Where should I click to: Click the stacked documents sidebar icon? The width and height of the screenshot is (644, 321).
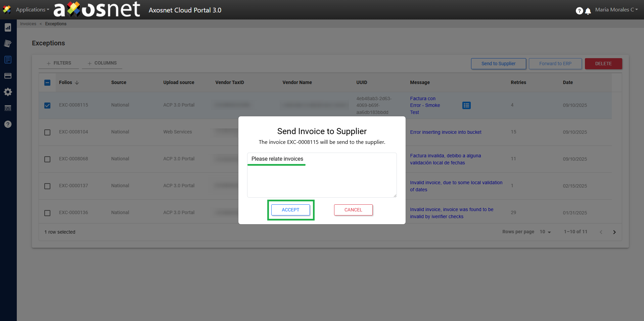coord(8,43)
